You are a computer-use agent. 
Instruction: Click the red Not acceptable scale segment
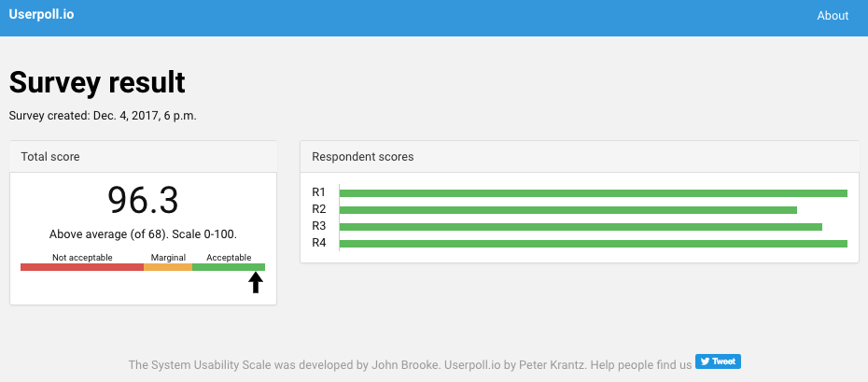tap(82, 267)
